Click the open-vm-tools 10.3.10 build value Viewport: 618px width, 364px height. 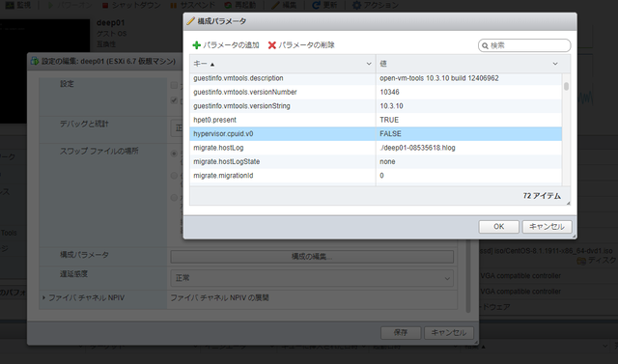[439, 78]
